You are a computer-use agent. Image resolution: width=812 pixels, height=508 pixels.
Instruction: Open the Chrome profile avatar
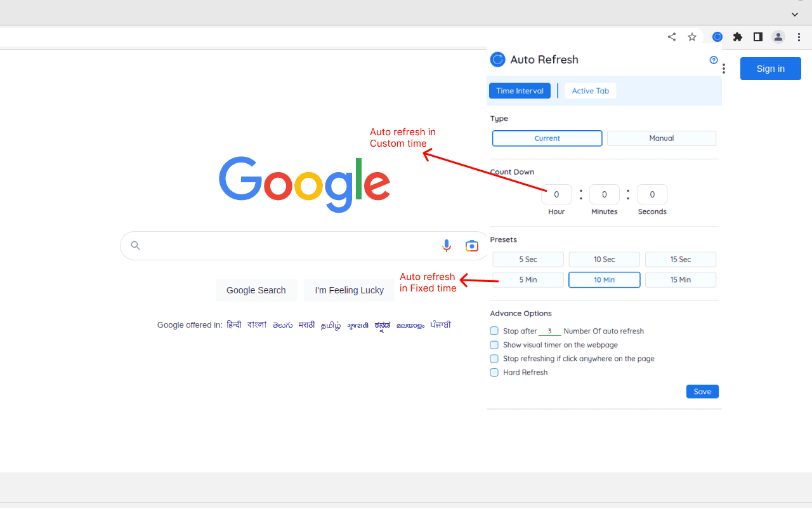click(778, 37)
